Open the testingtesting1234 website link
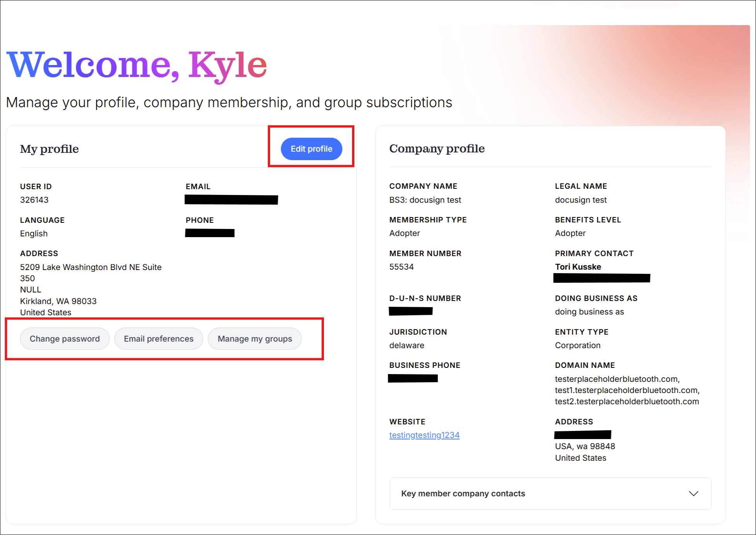This screenshot has width=756, height=535. pyautogui.click(x=424, y=435)
